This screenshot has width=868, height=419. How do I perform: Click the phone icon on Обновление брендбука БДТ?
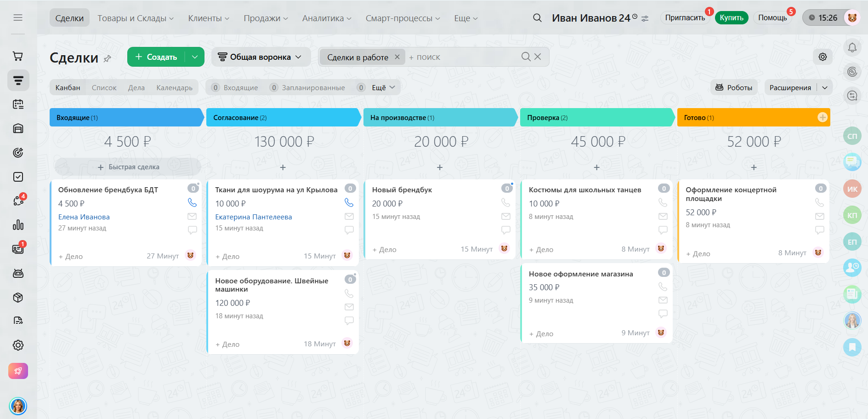(x=192, y=202)
